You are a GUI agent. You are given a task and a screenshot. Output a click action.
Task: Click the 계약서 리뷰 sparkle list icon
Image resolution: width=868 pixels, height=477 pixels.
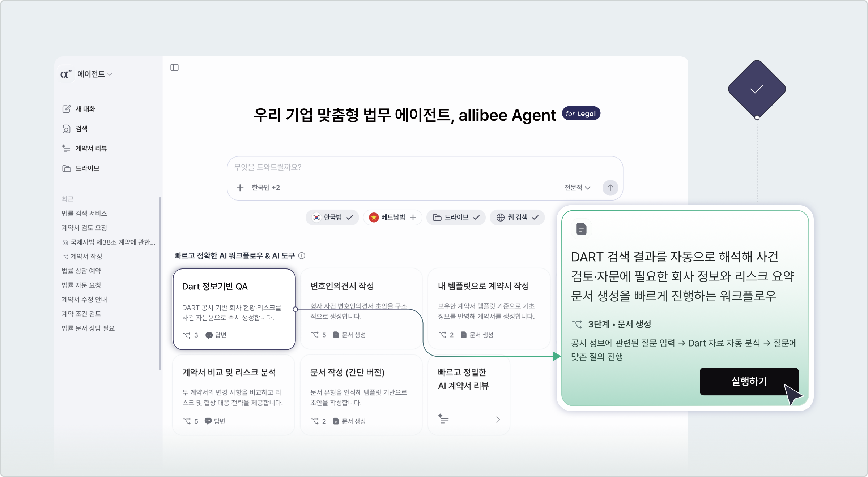pos(66,148)
